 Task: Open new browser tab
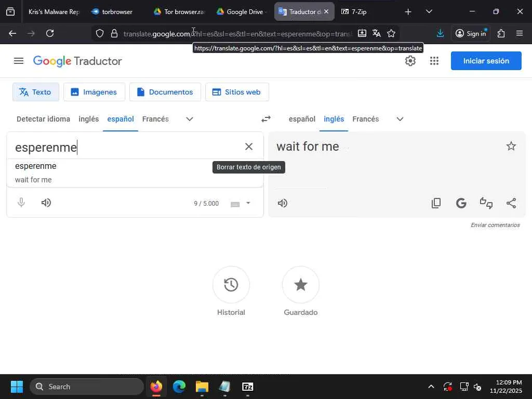(x=408, y=12)
